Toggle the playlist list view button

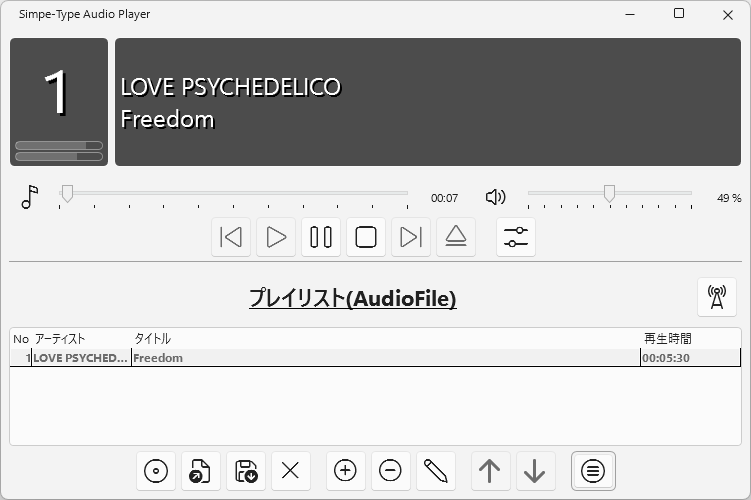(593, 471)
